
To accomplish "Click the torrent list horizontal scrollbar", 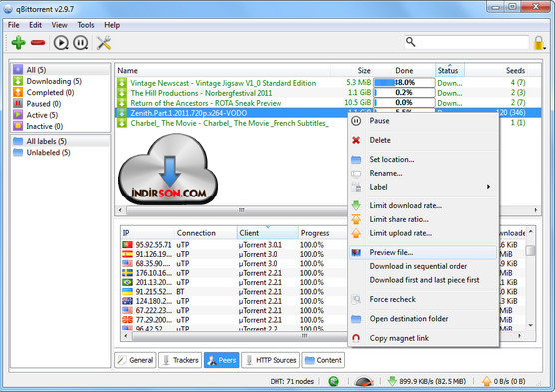I will [x=238, y=210].
